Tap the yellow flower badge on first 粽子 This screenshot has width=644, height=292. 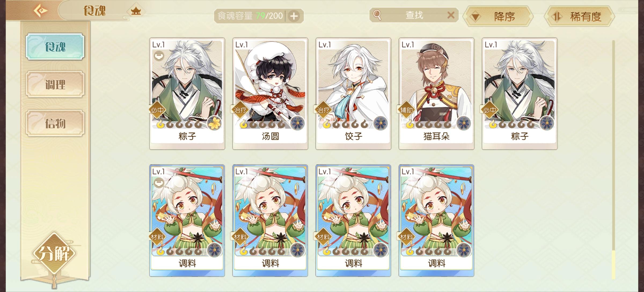point(215,123)
